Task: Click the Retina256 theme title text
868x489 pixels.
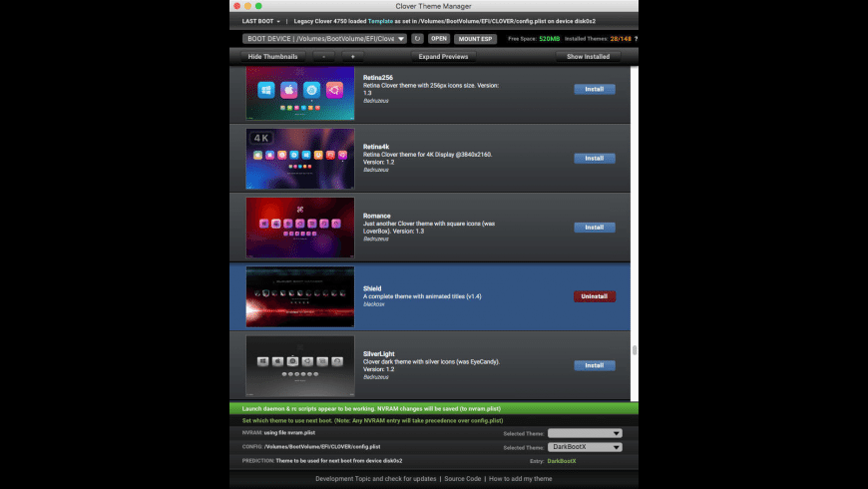Action: (x=377, y=78)
